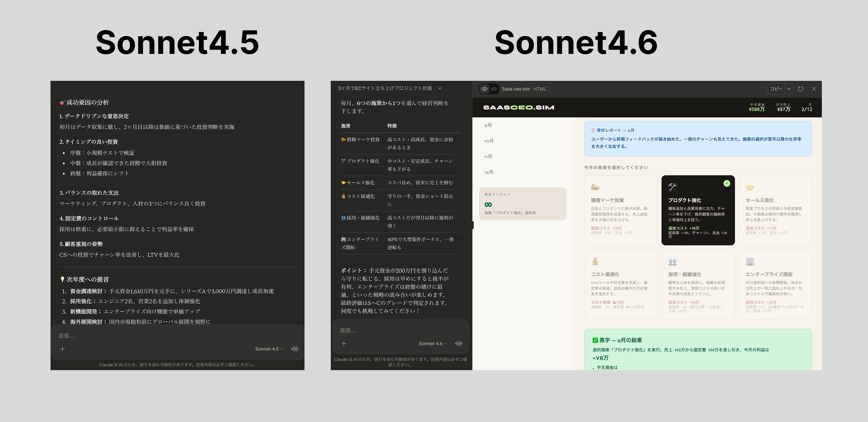Click the コピー copy button
868x422 pixels.
(776, 89)
